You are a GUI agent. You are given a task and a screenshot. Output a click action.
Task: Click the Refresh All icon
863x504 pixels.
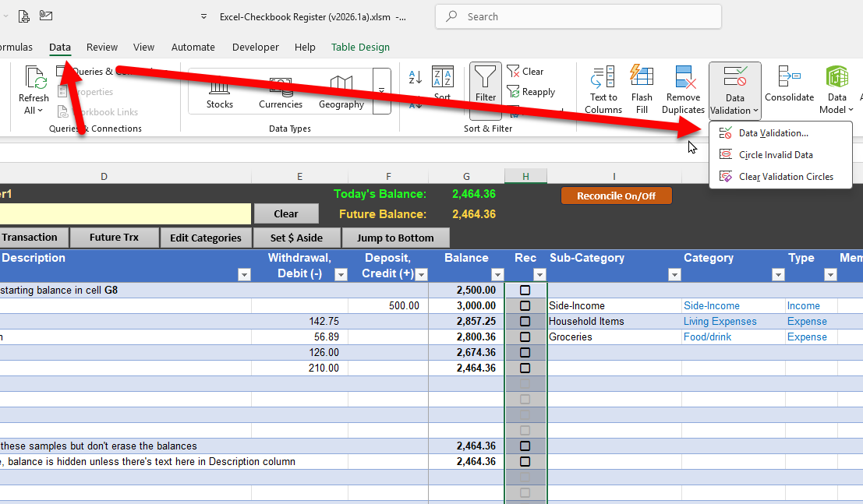(34, 78)
